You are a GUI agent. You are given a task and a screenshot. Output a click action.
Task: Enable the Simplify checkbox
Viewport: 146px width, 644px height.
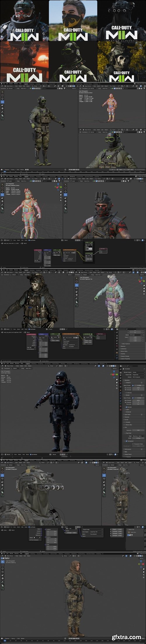point(125,422)
